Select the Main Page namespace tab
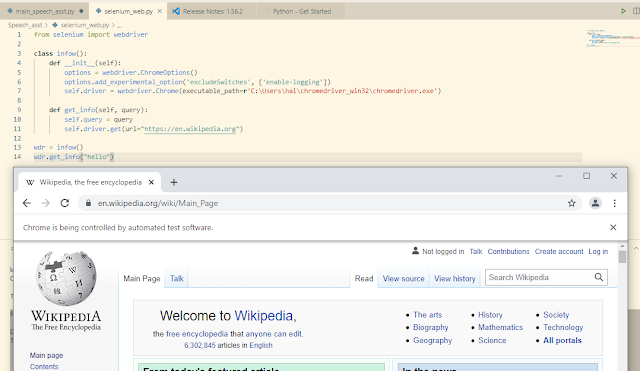Viewport: 640px width, 371px height. (142, 278)
